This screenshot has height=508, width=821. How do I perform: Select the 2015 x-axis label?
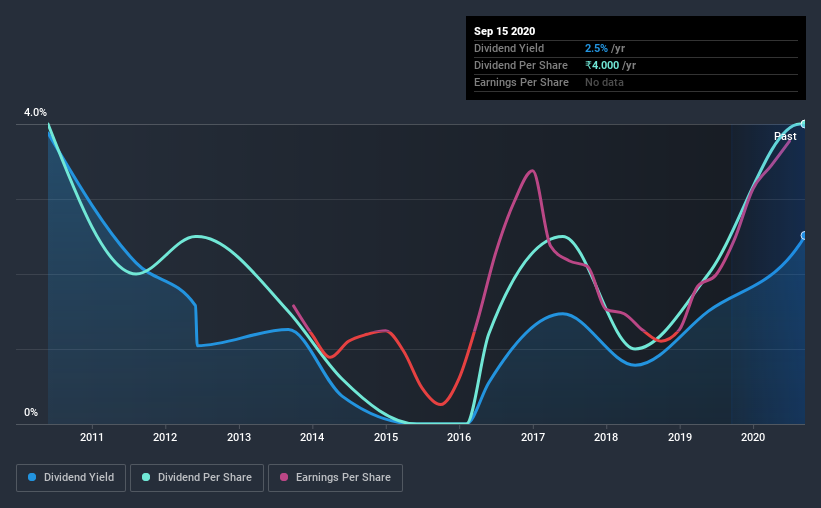pos(386,437)
